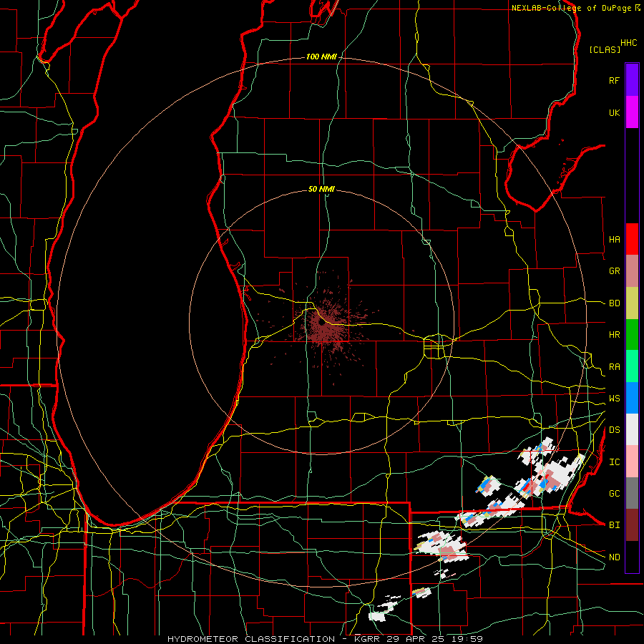
Task: Click the GC legend label
Action: coord(614,494)
